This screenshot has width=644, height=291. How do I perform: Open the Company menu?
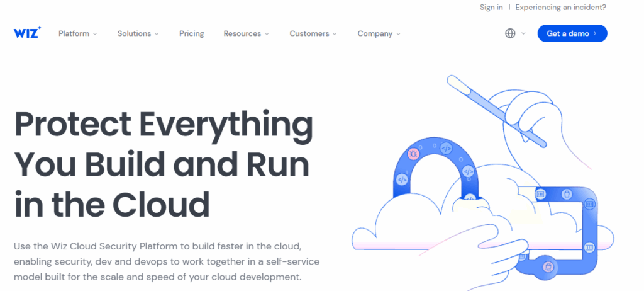379,33
